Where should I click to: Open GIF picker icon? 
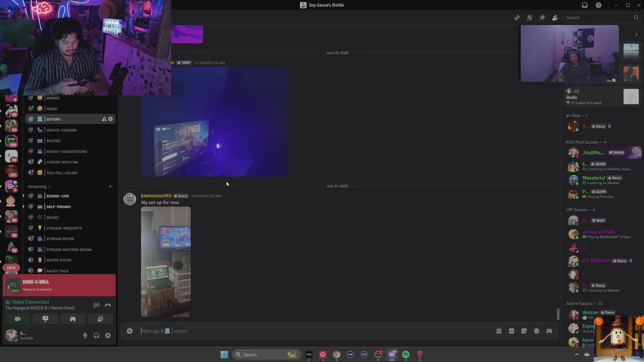point(511,331)
